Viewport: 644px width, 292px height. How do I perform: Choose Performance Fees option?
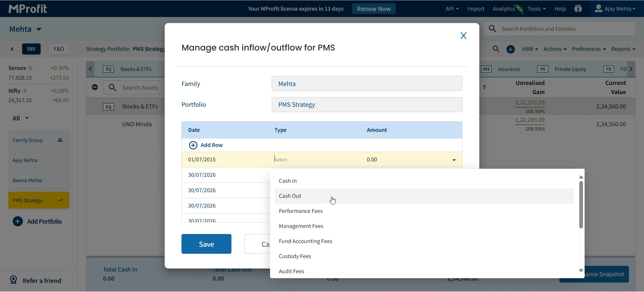tap(424, 211)
